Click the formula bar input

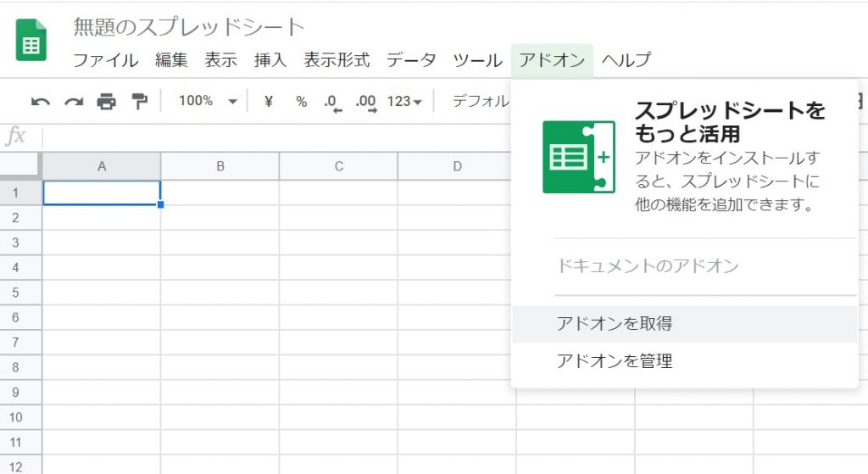coord(277,137)
